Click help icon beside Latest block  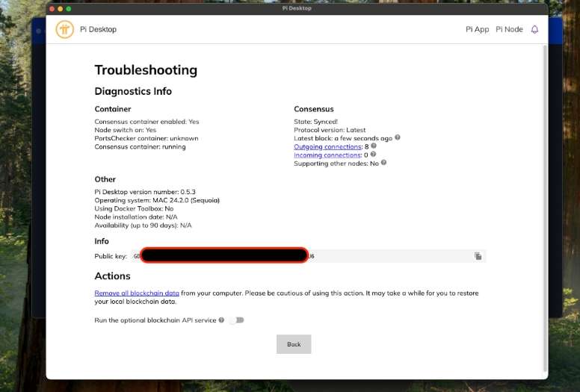click(x=398, y=137)
